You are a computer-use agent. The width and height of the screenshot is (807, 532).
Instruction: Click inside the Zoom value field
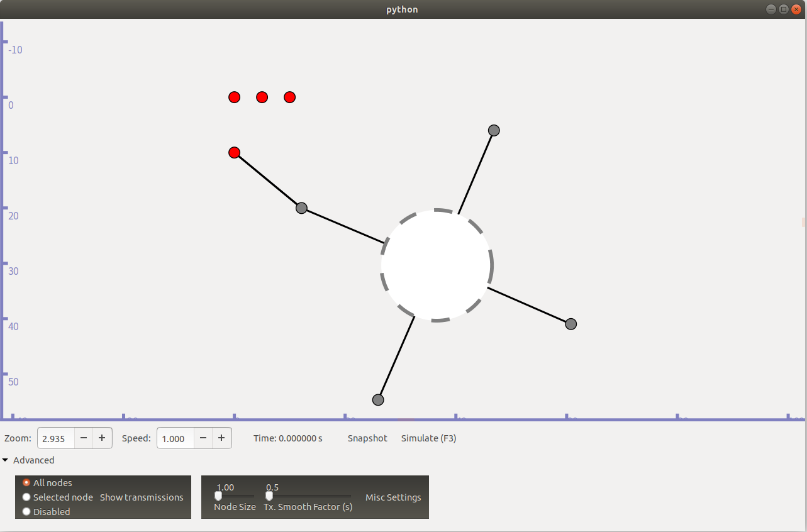tap(55, 438)
